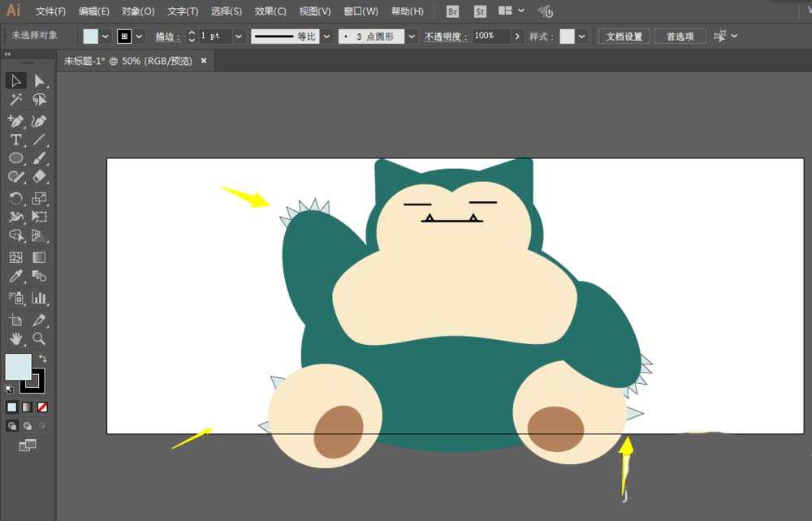
Task: Reset to default fill and stroke
Action: [x=9, y=389]
